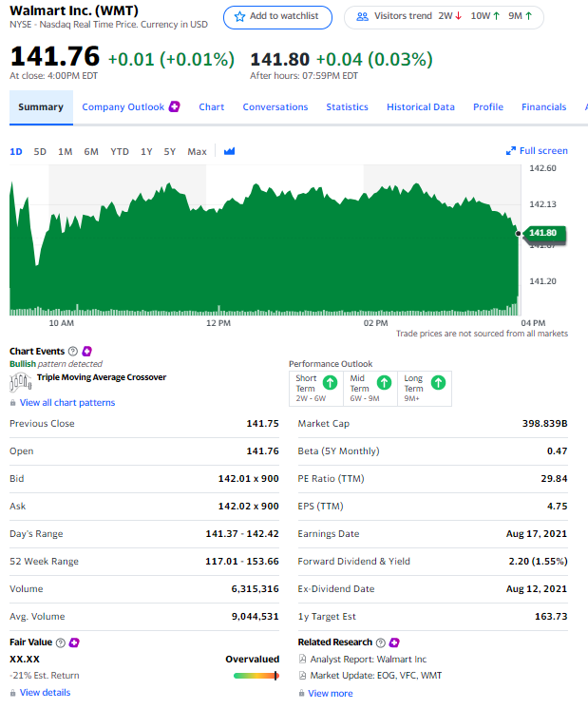Switch chart type using the area chart icon
The image size is (588, 709).
tap(230, 151)
